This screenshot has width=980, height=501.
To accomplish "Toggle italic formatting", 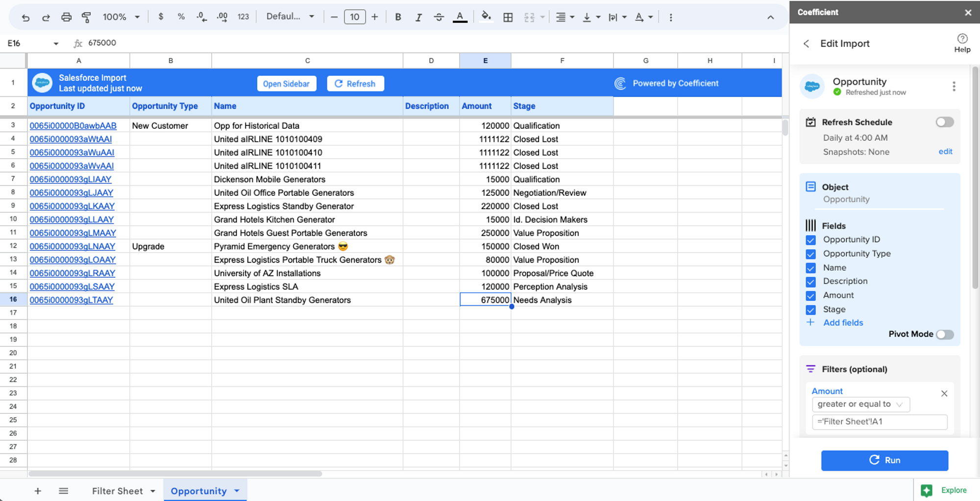I will pos(418,17).
